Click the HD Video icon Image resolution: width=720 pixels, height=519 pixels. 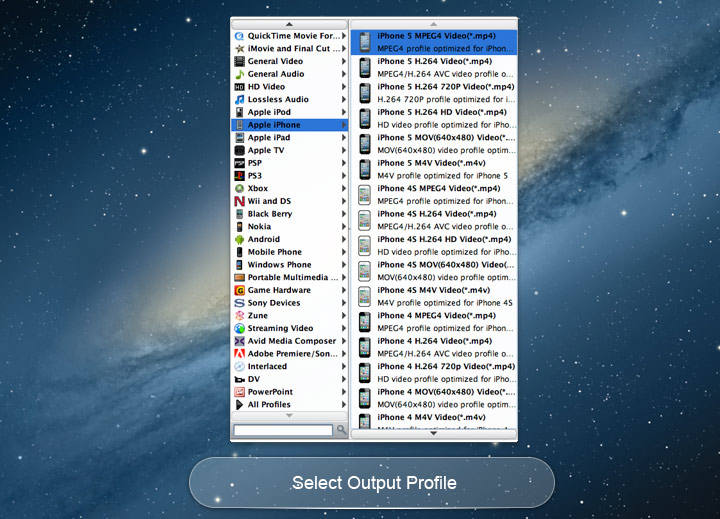239,87
